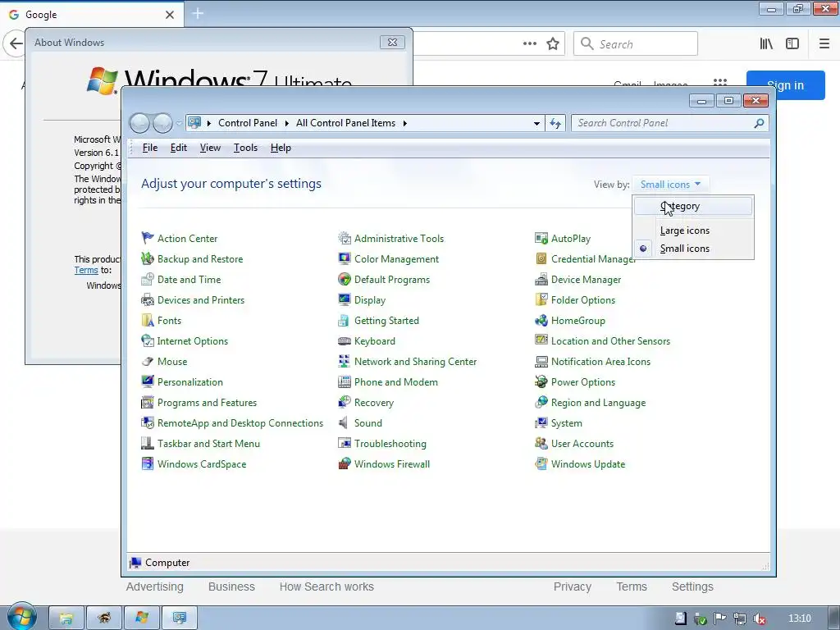The width and height of the screenshot is (840, 630).
Task: Choose Category view option
Action: click(x=694, y=206)
